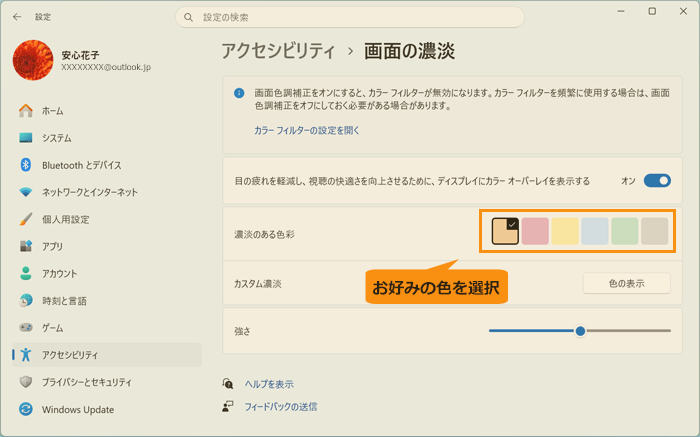Click the feedback icon beside フィードバックの送信

tap(228, 406)
